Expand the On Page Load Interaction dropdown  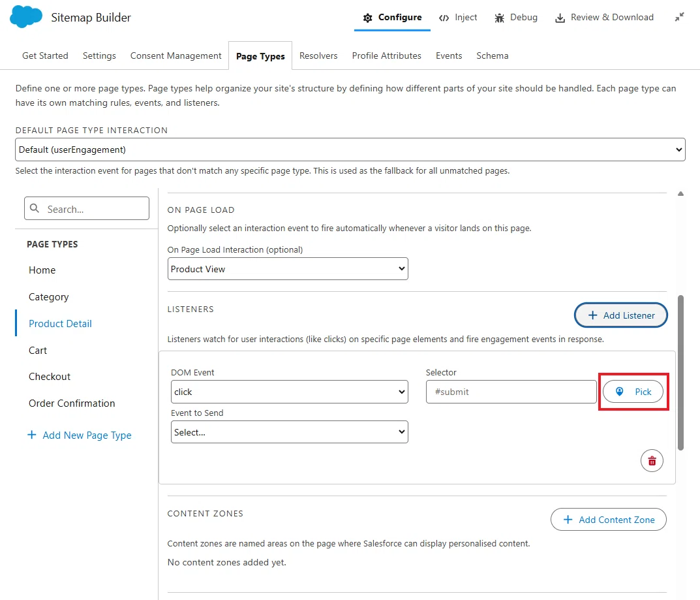point(288,269)
